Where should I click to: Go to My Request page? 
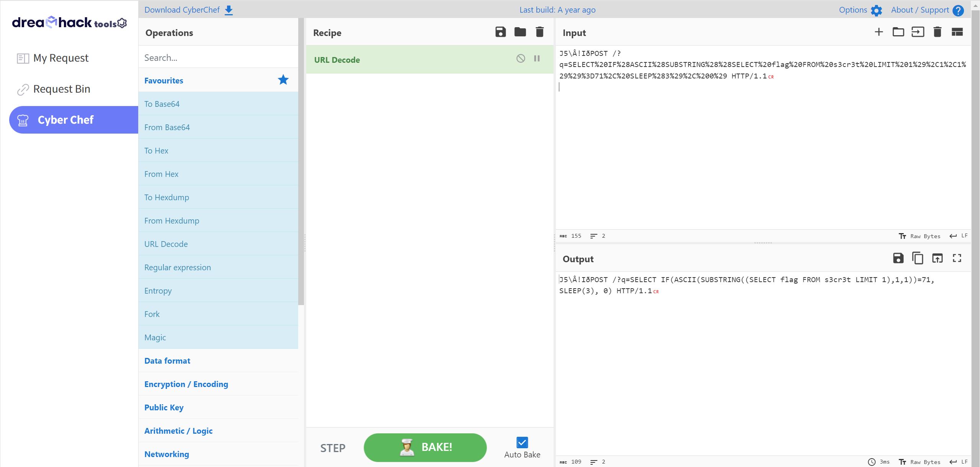point(60,58)
